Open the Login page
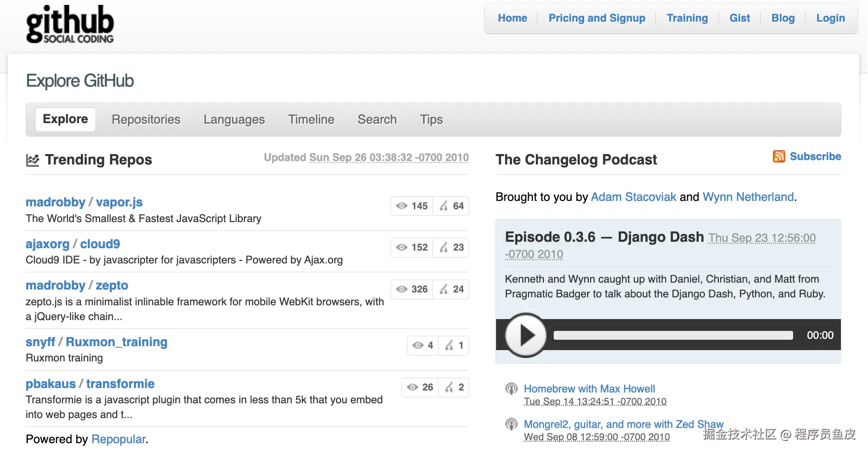Viewport: 868px width, 453px height. tap(830, 18)
